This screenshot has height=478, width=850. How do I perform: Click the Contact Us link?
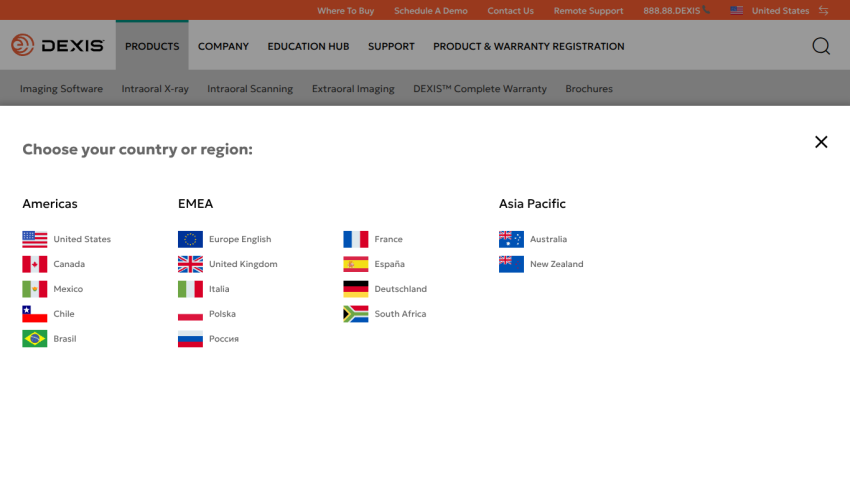510,11
